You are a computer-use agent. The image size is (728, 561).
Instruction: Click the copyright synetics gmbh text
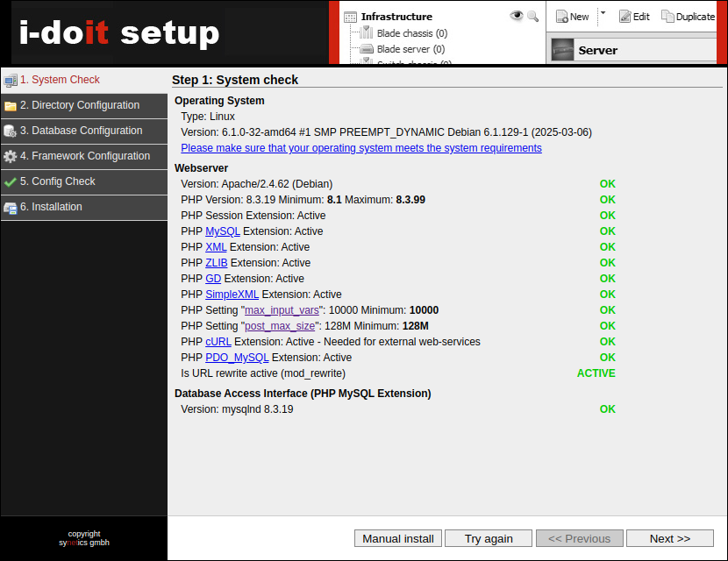click(84, 538)
